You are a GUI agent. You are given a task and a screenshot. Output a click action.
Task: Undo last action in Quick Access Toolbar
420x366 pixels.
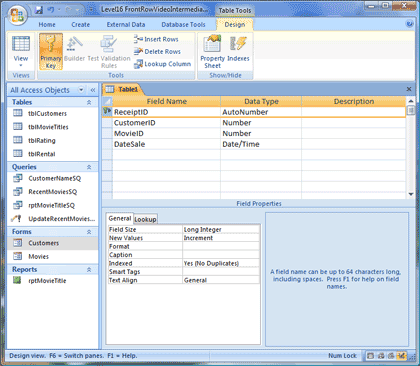(51, 10)
